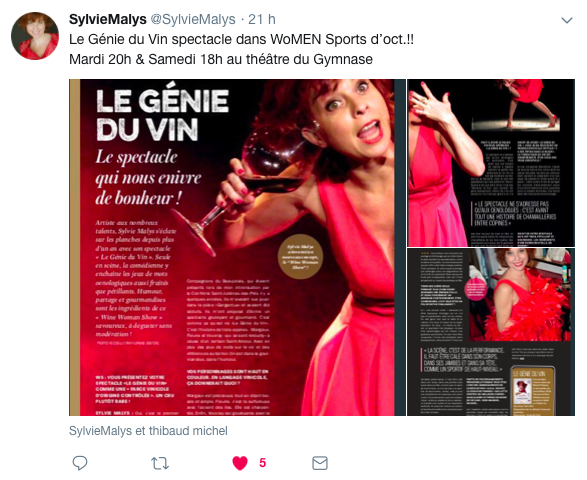Image resolution: width=587 pixels, height=480 pixels.
Task: Click the SylvieMalys display name
Action: pyautogui.click(x=107, y=19)
